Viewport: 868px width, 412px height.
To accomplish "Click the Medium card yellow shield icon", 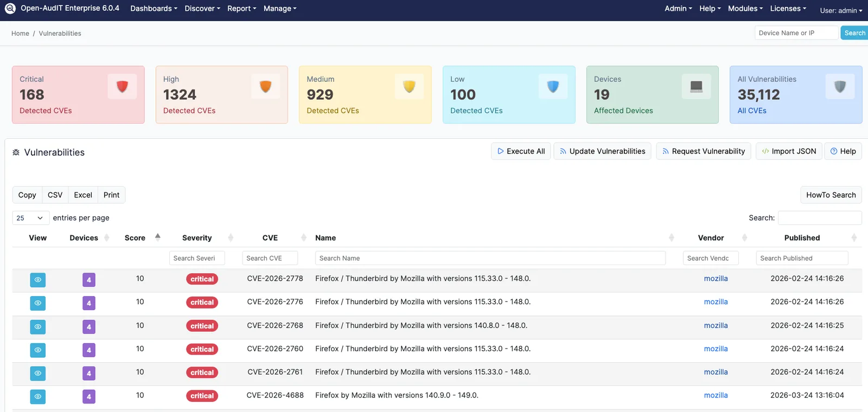I will [409, 87].
